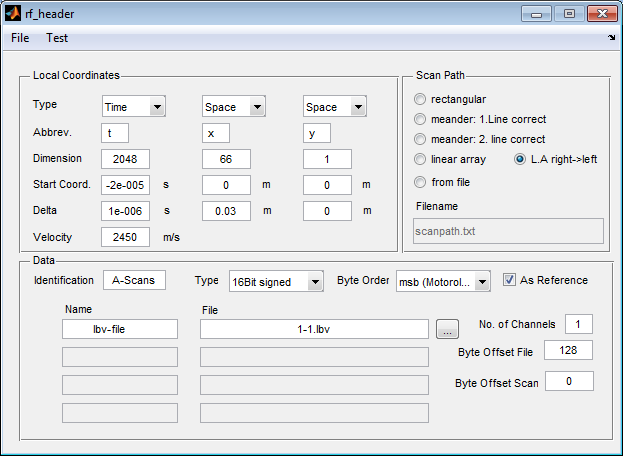Click the Byte Offset Scan field
The height and width of the screenshot is (456, 623).
pos(569,381)
